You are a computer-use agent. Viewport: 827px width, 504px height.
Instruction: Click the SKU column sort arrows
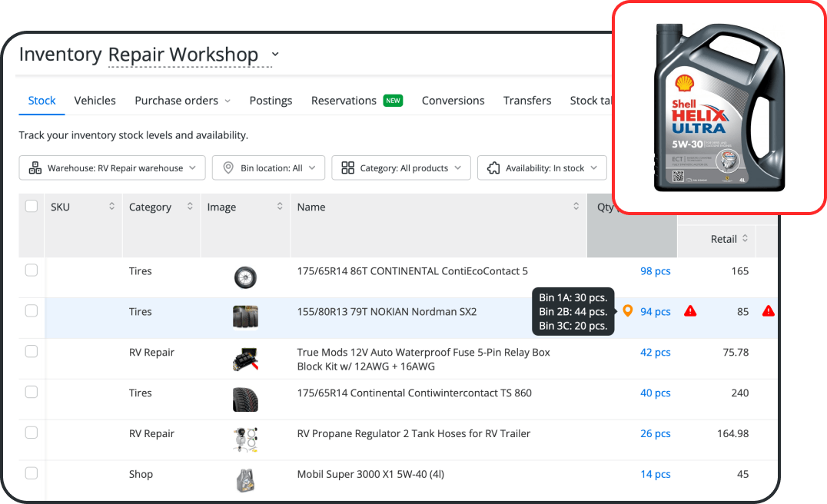(111, 207)
